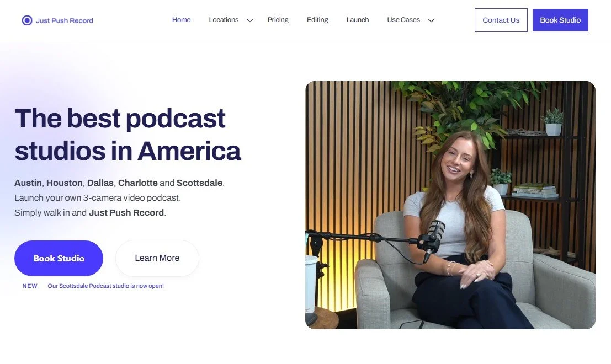Expand the Locations dropdown chevron
Screen dimensions: 611x364
click(x=250, y=20)
